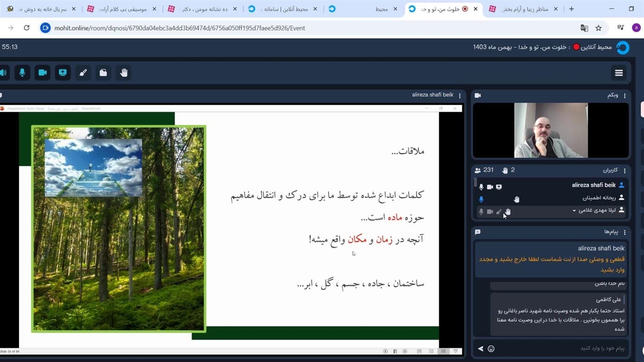This screenshot has height=362, width=644.
Task: Raise hand using the toolbar hand icon
Action: click(124, 73)
